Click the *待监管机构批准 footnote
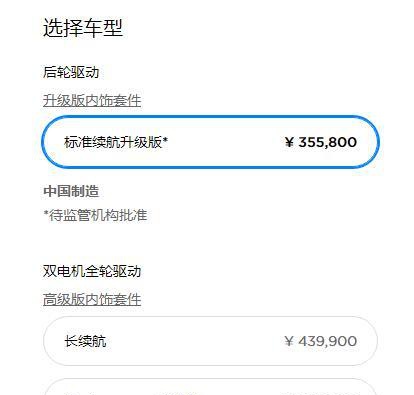Viewport: 414px width, 395px height. (x=95, y=215)
